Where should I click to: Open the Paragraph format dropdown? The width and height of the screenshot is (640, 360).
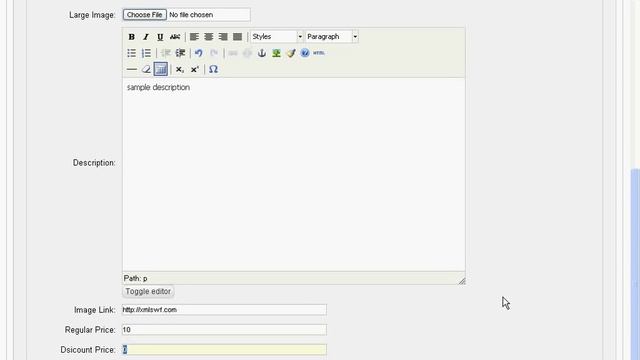point(332,37)
